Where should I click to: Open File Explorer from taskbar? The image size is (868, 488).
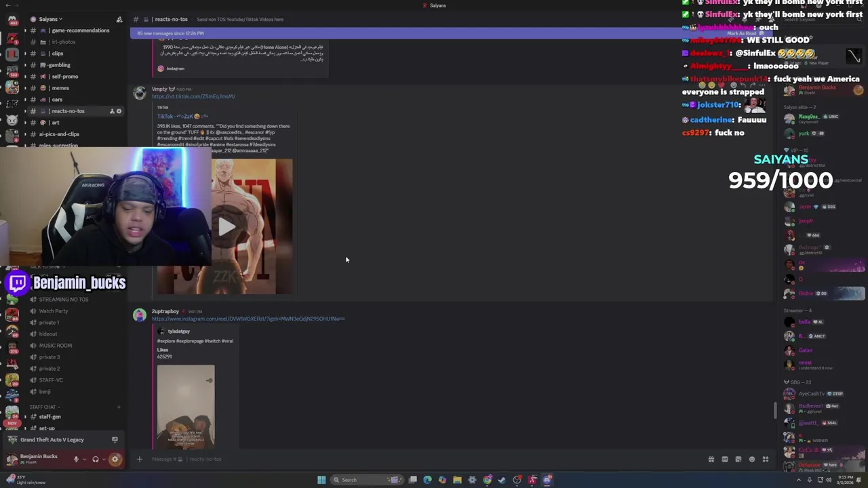tap(457, 480)
